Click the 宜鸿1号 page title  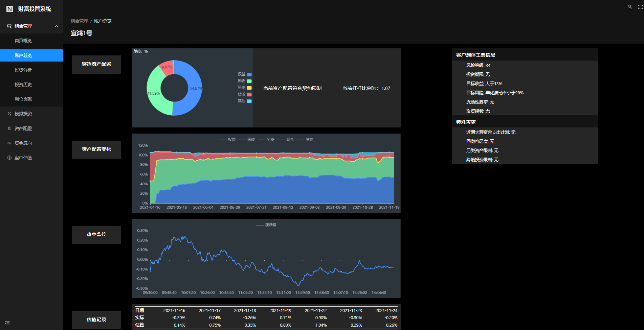point(82,33)
